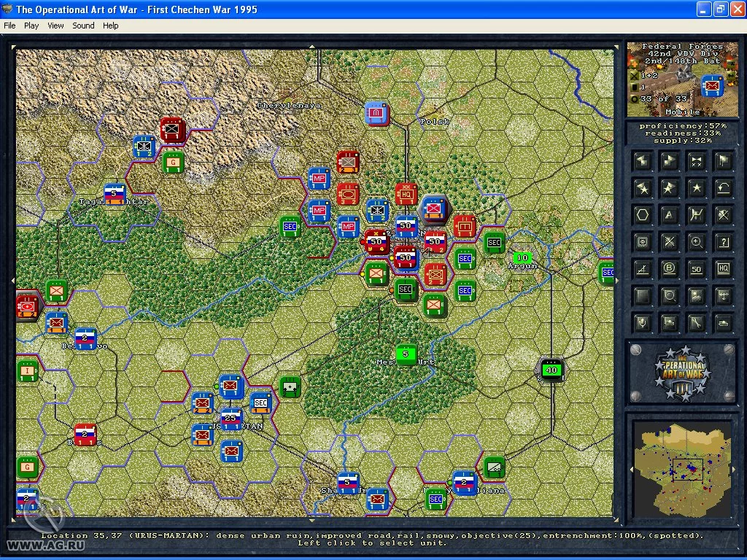The height and width of the screenshot is (560, 747).
Task: Click the circled B button
Action: 669,269
